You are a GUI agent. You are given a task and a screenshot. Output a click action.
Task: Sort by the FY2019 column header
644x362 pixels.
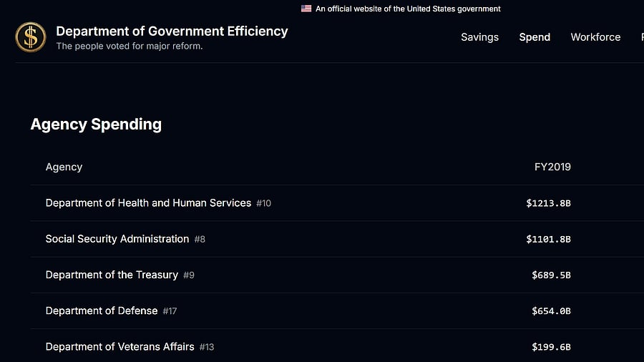tap(552, 167)
